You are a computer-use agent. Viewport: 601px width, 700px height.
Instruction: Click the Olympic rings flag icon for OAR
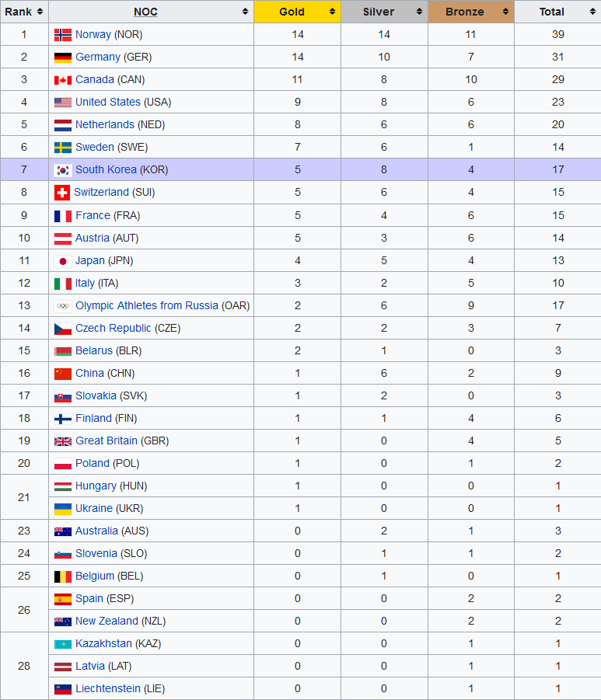pos(62,306)
